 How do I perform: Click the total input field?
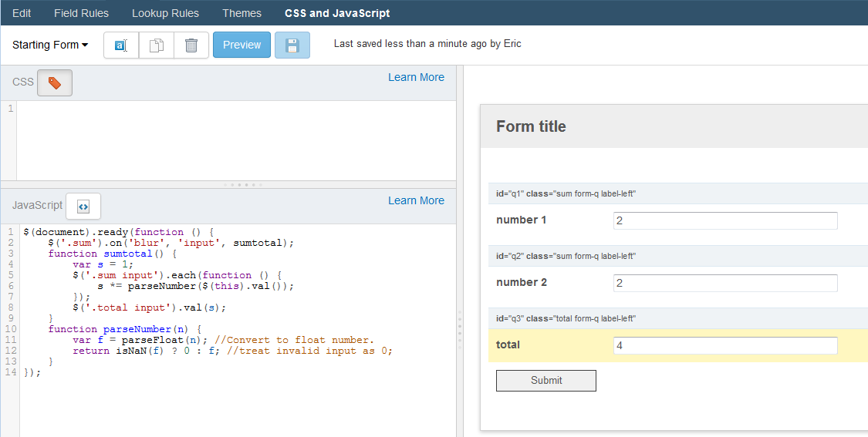(725, 346)
